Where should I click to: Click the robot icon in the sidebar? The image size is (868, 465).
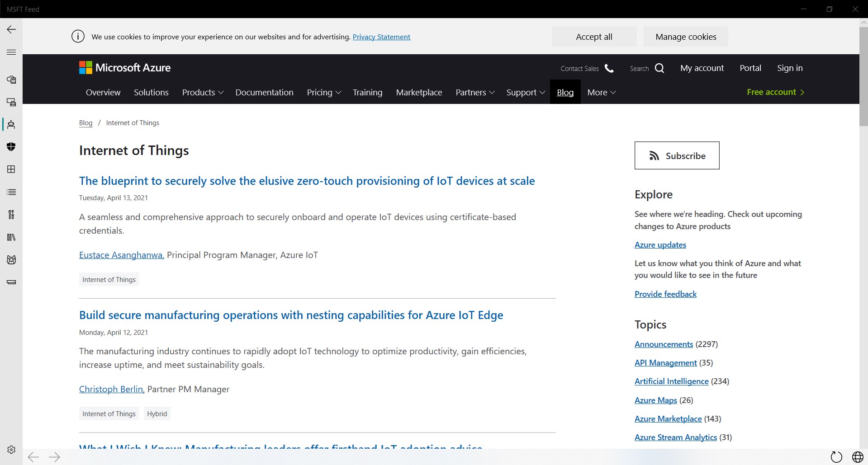(11, 125)
